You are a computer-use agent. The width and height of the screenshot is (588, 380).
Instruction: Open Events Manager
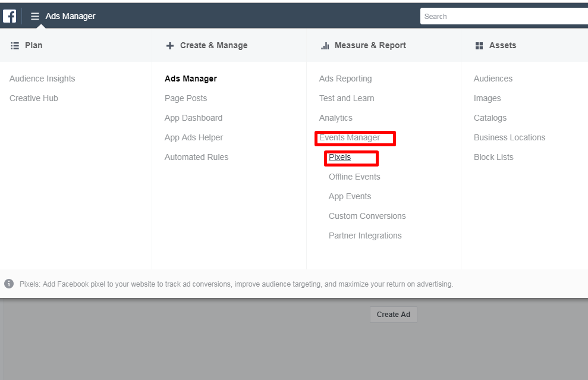coord(350,138)
